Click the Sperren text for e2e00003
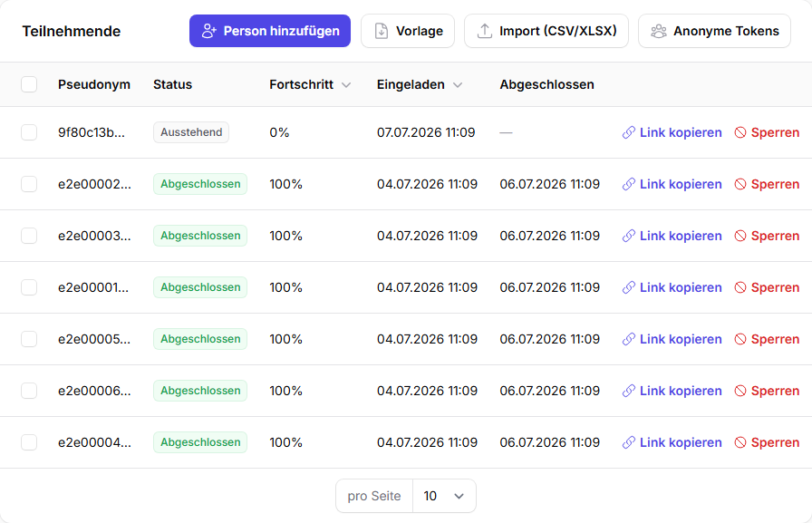812x523 pixels. pos(775,237)
